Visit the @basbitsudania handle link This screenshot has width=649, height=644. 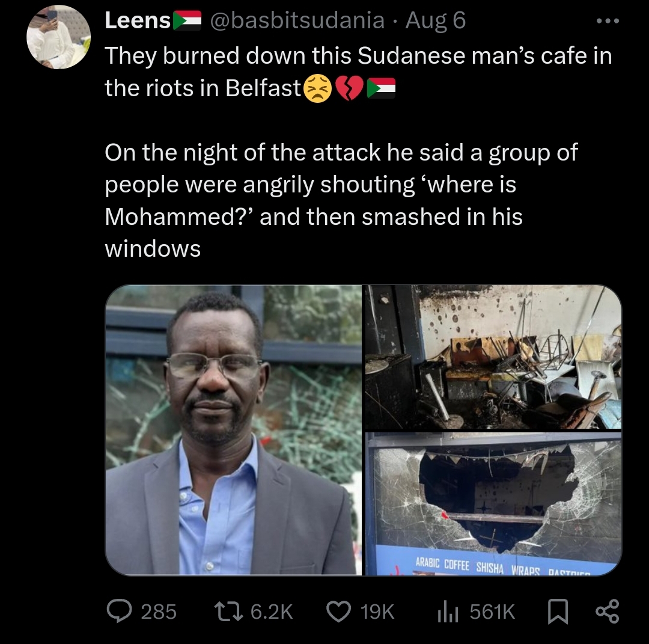(297, 20)
